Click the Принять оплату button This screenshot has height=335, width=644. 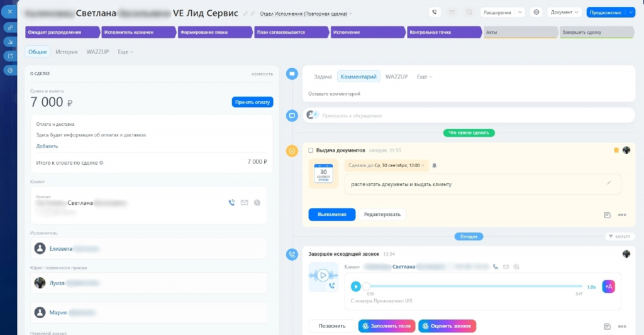pyautogui.click(x=252, y=102)
